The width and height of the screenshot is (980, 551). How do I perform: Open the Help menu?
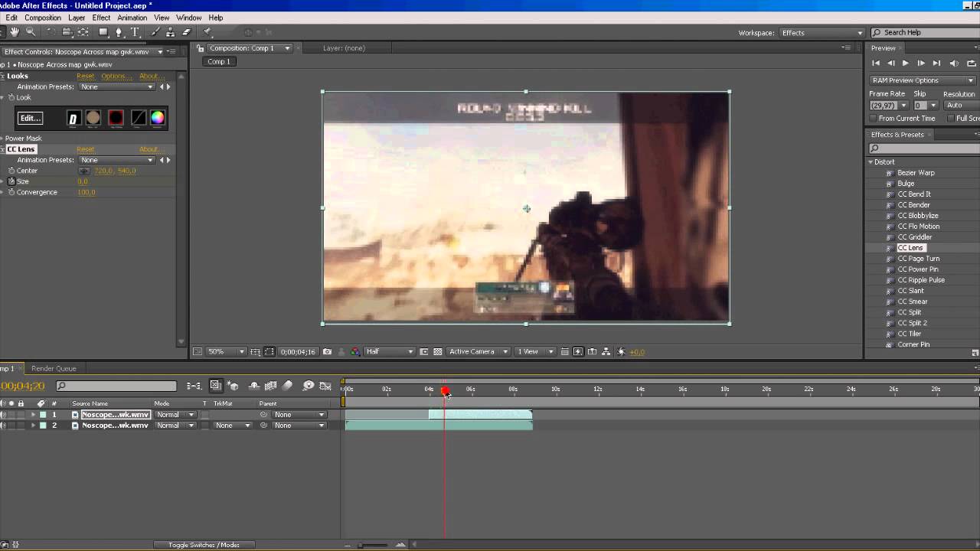(x=216, y=18)
